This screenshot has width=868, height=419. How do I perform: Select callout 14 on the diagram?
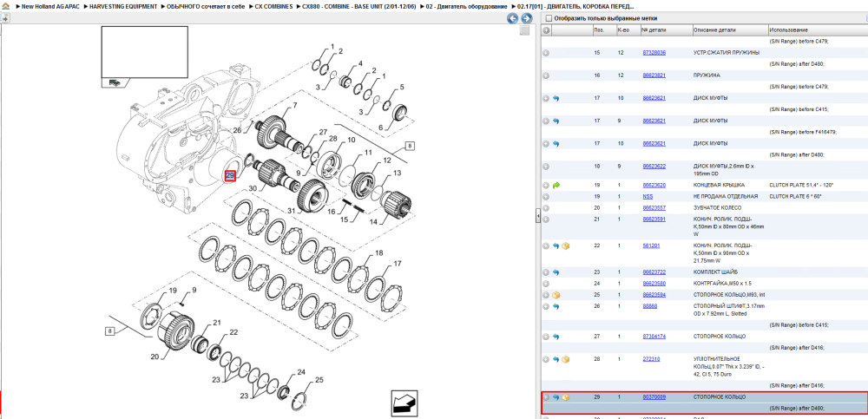(x=372, y=222)
